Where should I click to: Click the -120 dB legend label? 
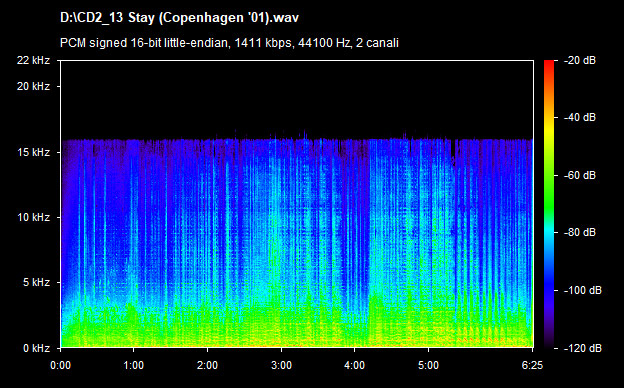[583, 348]
